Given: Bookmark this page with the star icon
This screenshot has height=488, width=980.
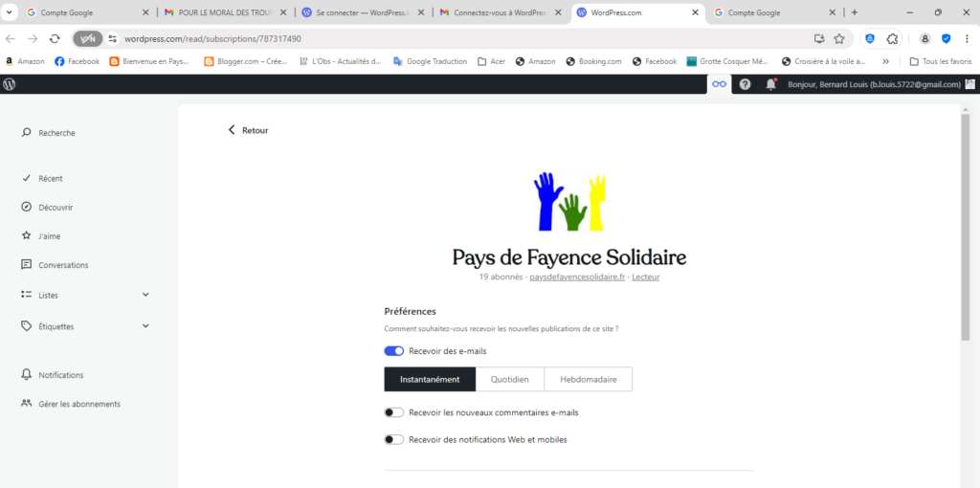Looking at the screenshot, I should [x=839, y=38].
